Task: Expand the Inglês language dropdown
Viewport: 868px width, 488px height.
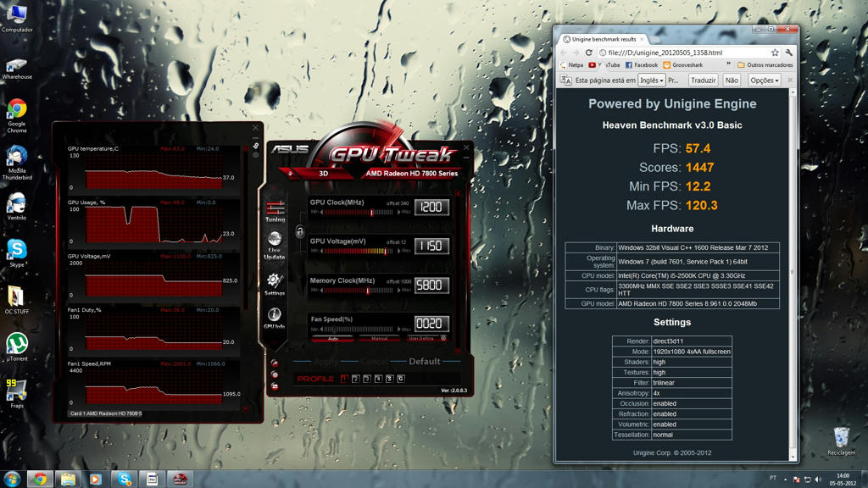Action: [651, 80]
